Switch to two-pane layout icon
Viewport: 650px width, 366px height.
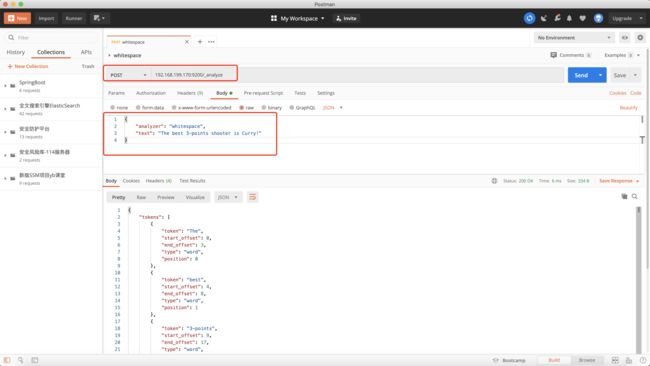[615, 360]
